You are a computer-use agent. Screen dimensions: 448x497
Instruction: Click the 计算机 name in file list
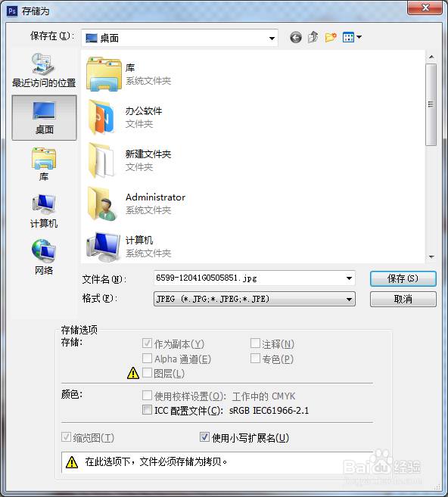pos(139,241)
